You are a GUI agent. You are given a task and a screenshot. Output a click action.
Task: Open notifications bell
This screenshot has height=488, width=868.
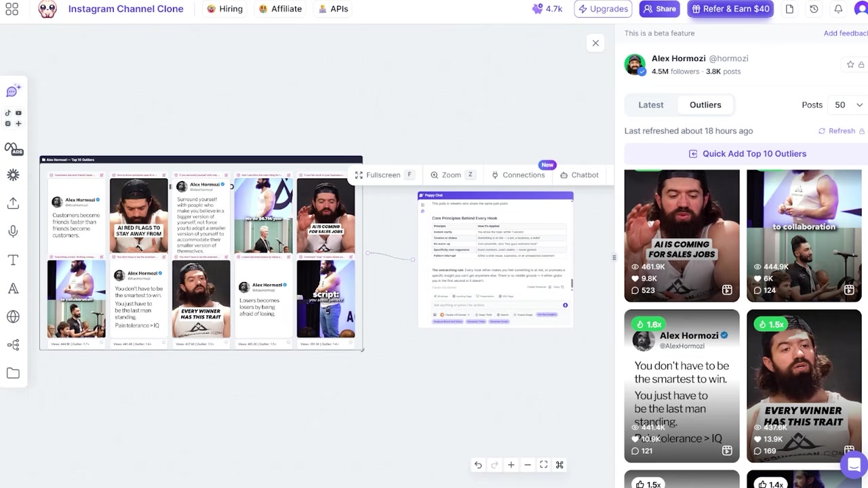(x=838, y=9)
